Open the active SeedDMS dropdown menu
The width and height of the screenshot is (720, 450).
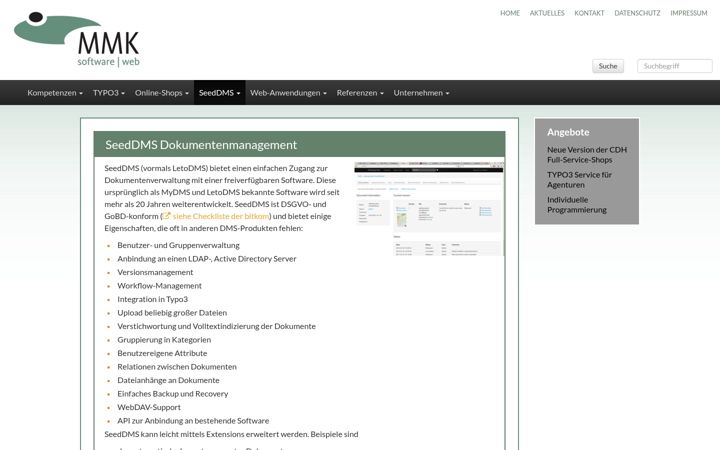tap(219, 93)
